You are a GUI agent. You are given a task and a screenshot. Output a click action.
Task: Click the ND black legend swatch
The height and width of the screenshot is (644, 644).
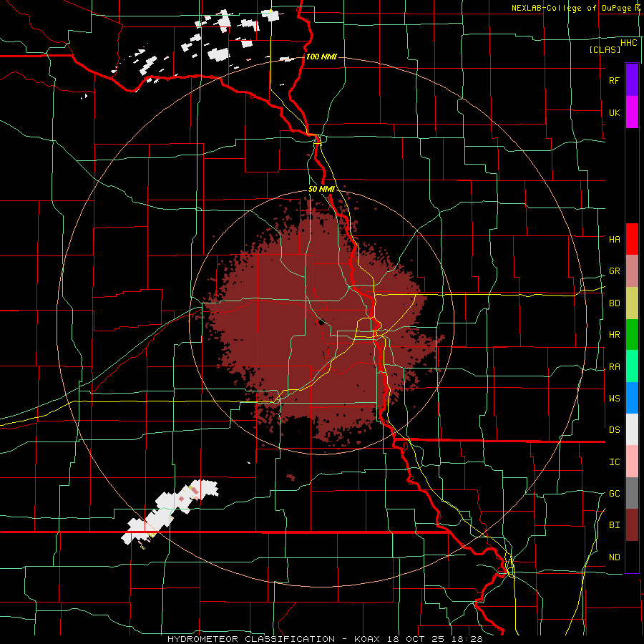click(632, 557)
